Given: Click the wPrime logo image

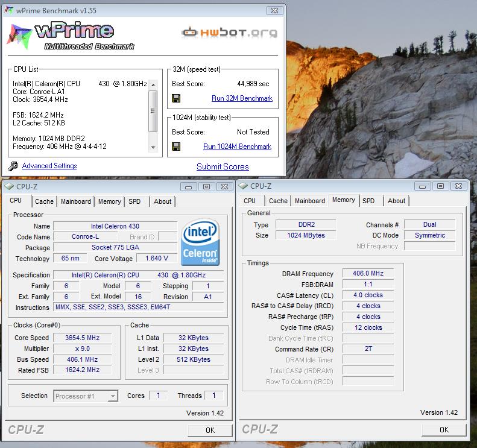Looking at the screenshot, I should (71, 36).
